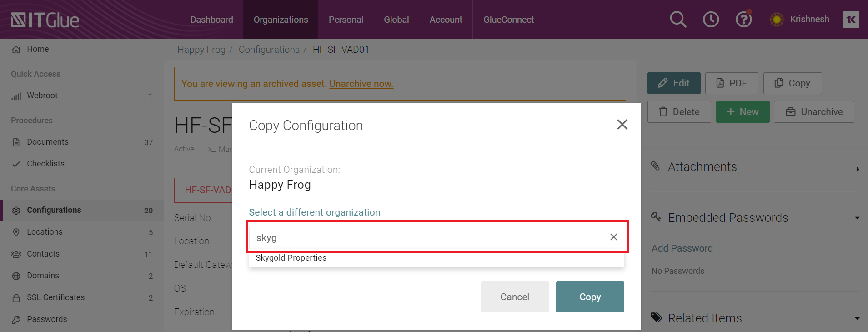Open the global search magnifier icon
868x332 pixels.
pyautogui.click(x=677, y=19)
